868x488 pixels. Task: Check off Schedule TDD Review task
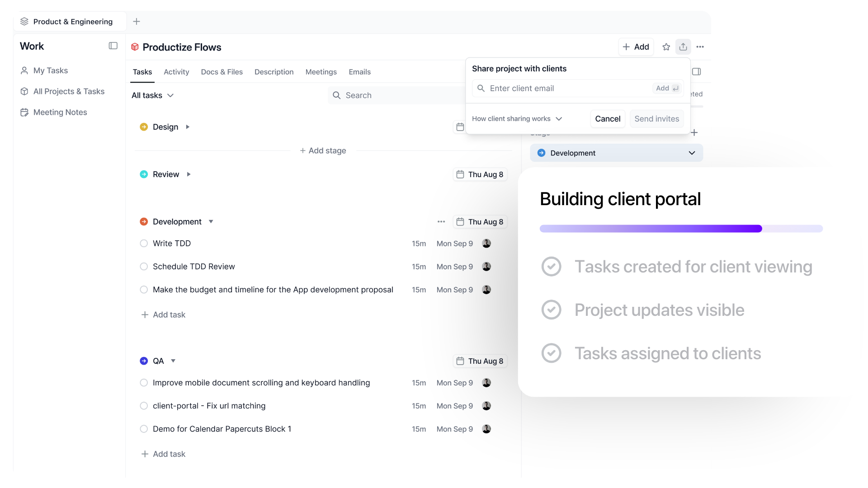(144, 267)
